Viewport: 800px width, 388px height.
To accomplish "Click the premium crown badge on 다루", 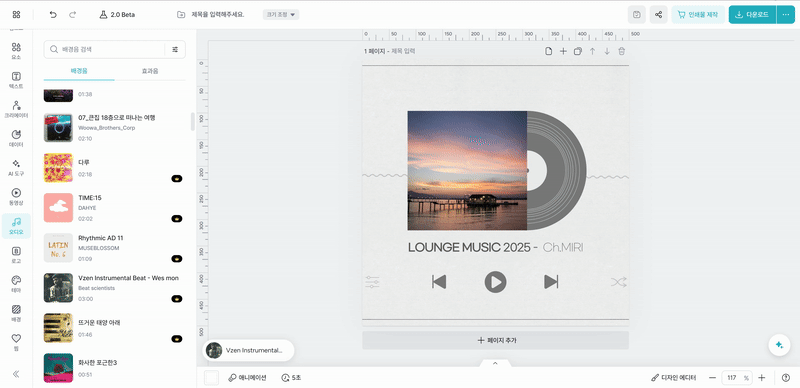I will pos(177,179).
